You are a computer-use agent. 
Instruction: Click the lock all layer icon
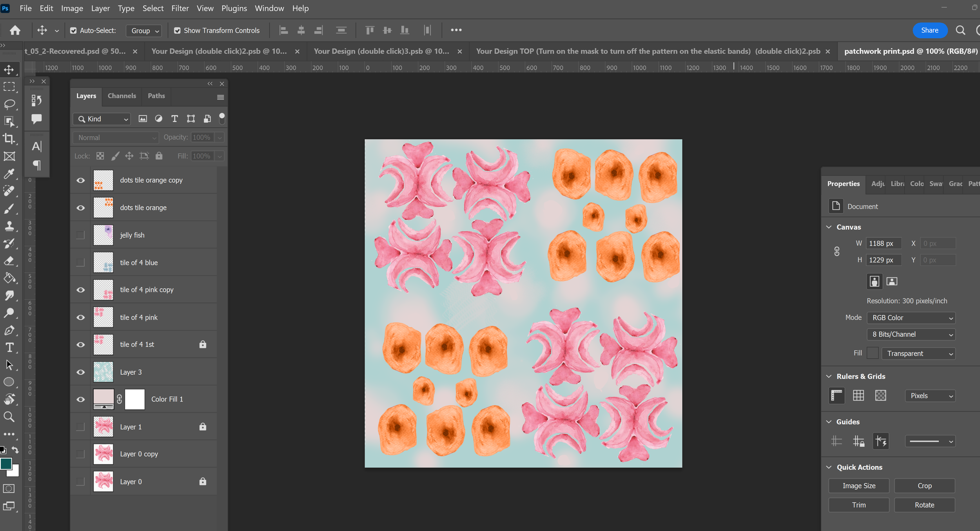[159, 156]
